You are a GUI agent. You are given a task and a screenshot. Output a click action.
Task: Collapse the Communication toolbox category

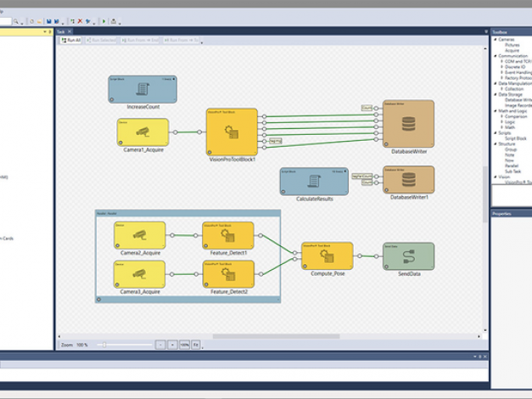tap(496, 56)
